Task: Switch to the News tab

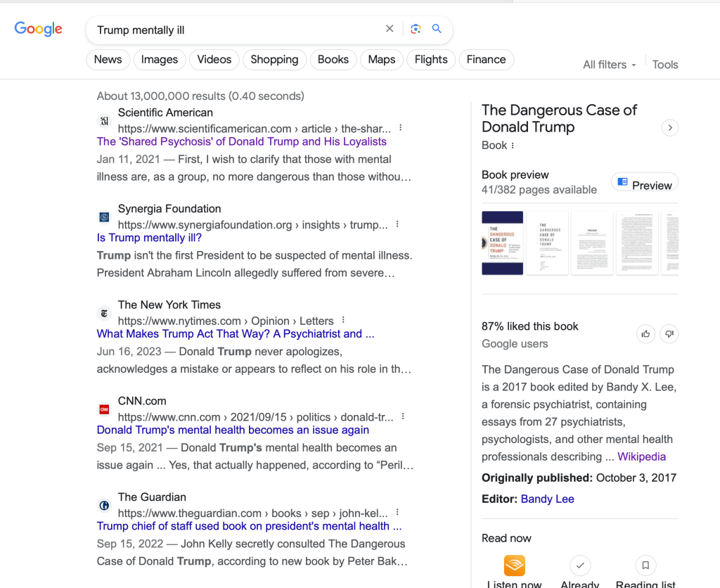Action: 108,60
